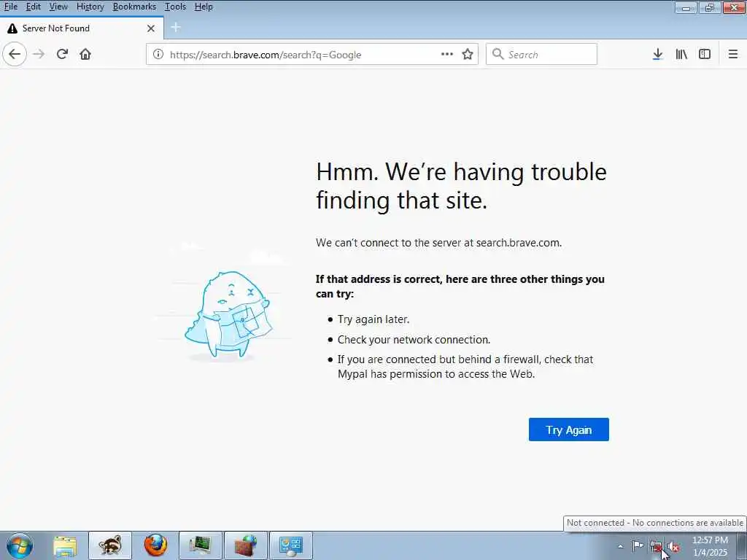Viewport: 747px width, 560px height.
Task: Open Action Center flag icon
Action: tap(638, 546)
